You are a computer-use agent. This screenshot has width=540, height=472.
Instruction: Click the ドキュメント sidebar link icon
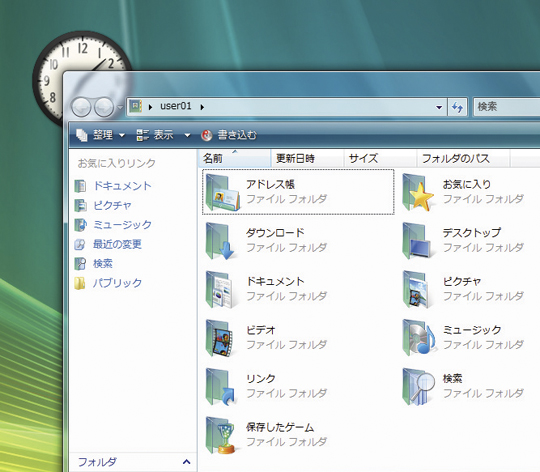tap(81, 186)
